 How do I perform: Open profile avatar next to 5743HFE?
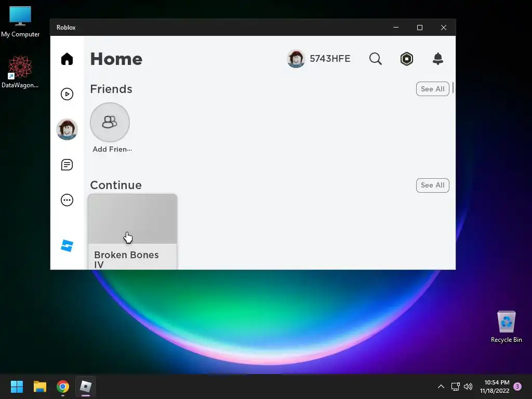[296, 59]
